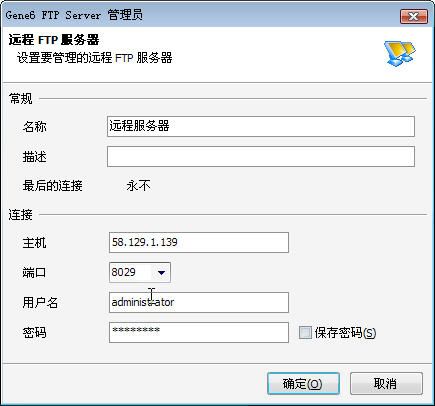
Task: Focus the 名称 field containing 远程服务器
Action: pos(261,126)
